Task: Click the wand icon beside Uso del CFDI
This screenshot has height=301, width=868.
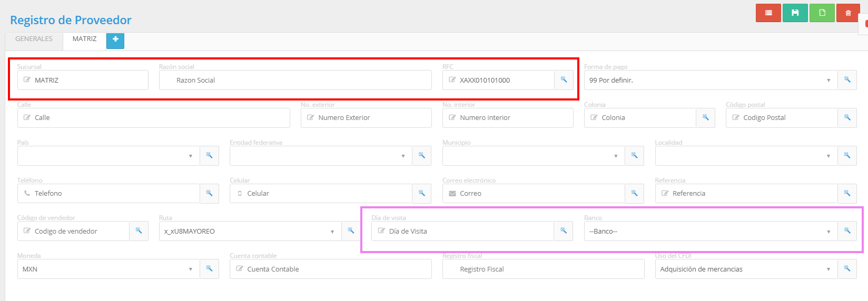Action: click(x=847, y=269)
